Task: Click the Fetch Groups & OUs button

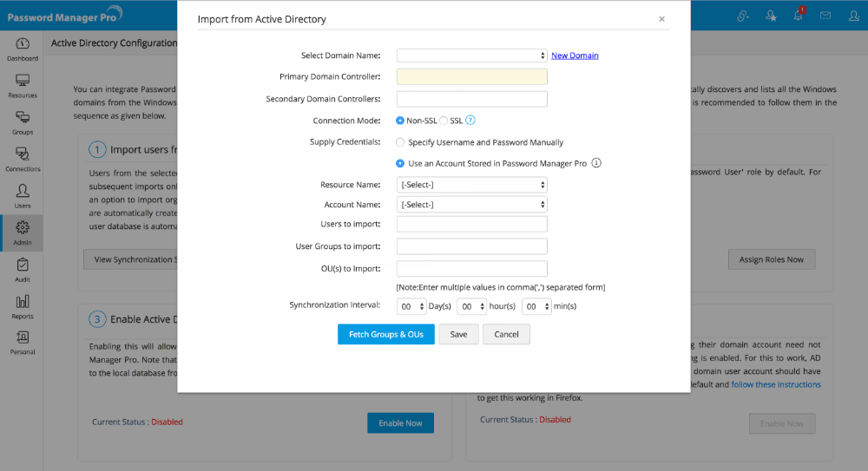Action: [386, 334]
